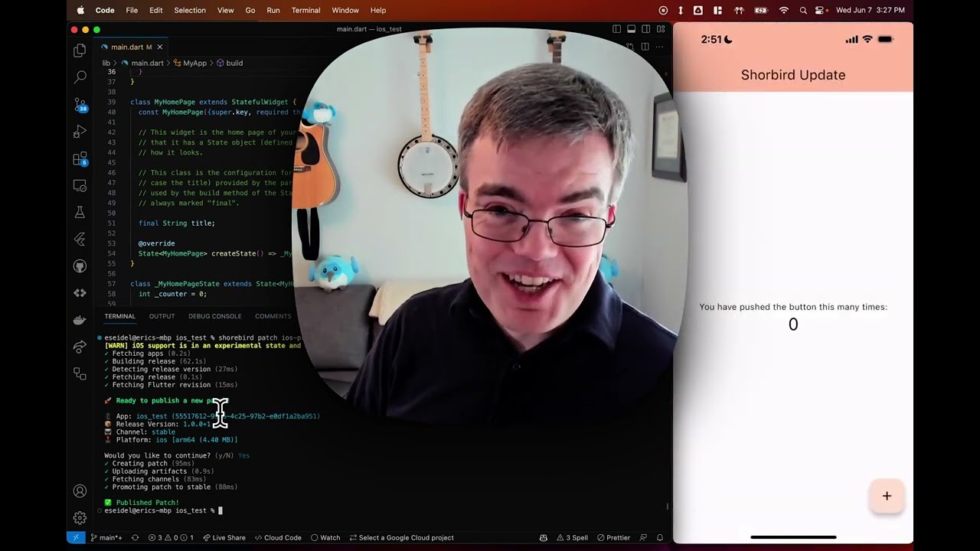This screenshot has width=980, height=551.
Task: Open the GitHub view in activity bar
Action: (80, 266)
